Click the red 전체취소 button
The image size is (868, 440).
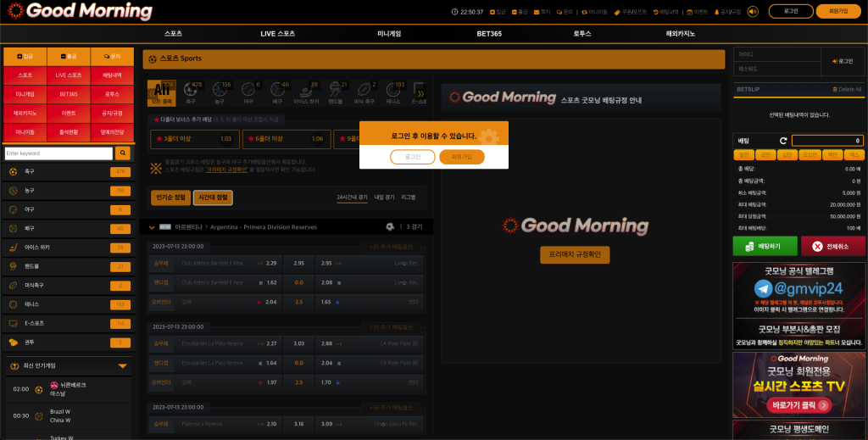(x=832, y=247)
